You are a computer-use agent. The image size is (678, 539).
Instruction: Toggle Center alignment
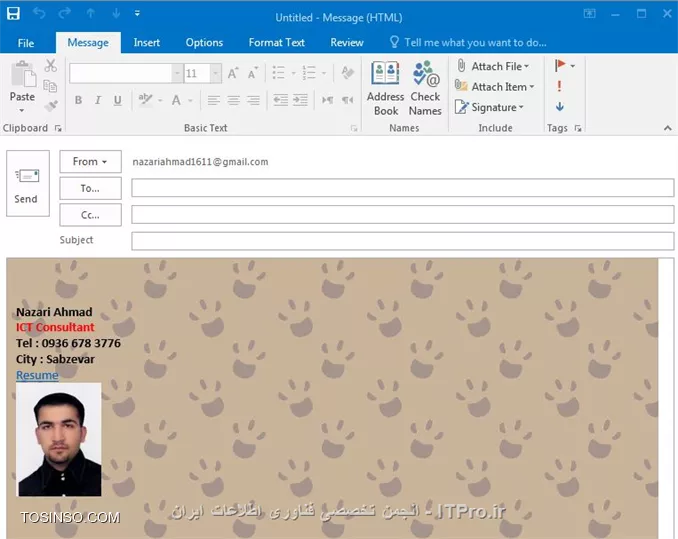pyautogui.click(x=233, y=100)
